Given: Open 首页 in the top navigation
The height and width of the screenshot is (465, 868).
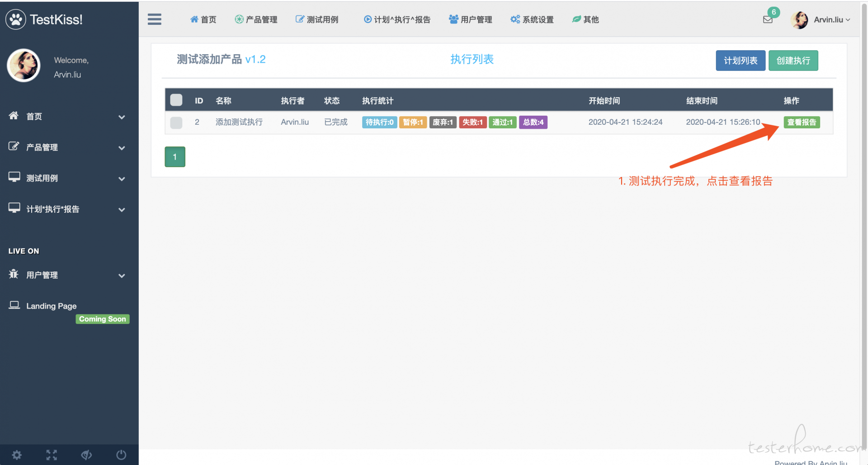Looking at the screenshot, I should coord(203,19).
